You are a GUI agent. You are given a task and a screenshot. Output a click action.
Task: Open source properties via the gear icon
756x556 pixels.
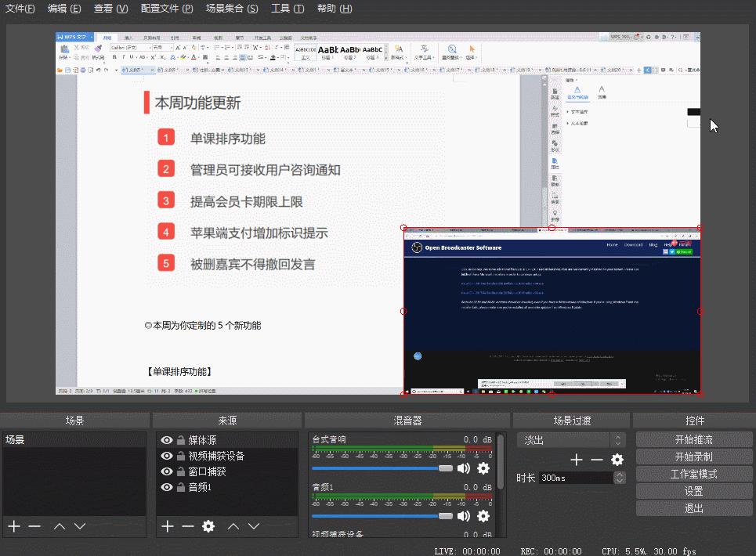tap(208, 526)
